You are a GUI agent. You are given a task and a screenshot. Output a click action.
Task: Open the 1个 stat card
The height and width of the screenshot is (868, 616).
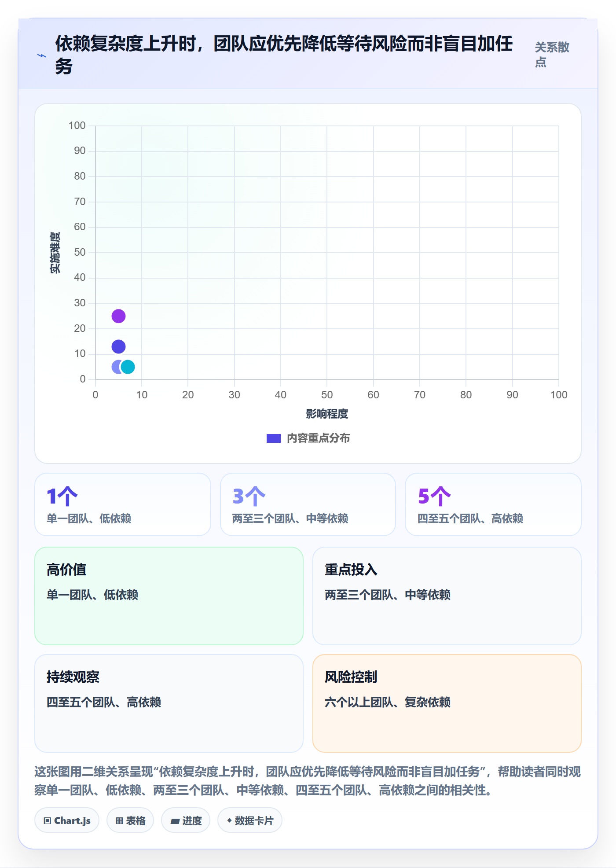(x=123, y=504)
